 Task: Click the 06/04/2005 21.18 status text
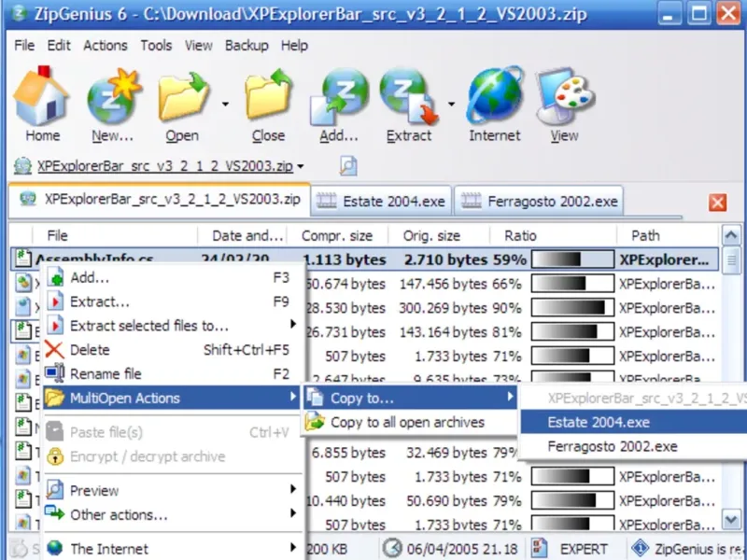[x=462, y=549]
